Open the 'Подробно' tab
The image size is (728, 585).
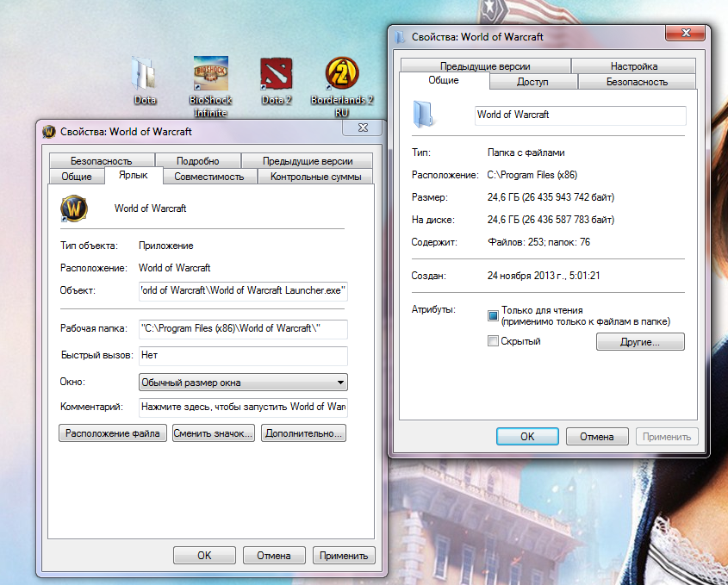click(x=198, y=160)
